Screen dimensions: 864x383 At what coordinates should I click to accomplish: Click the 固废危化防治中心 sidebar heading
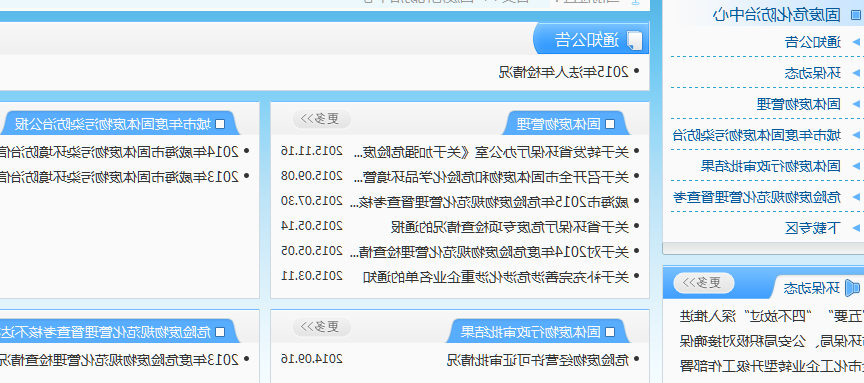(776, 15)
